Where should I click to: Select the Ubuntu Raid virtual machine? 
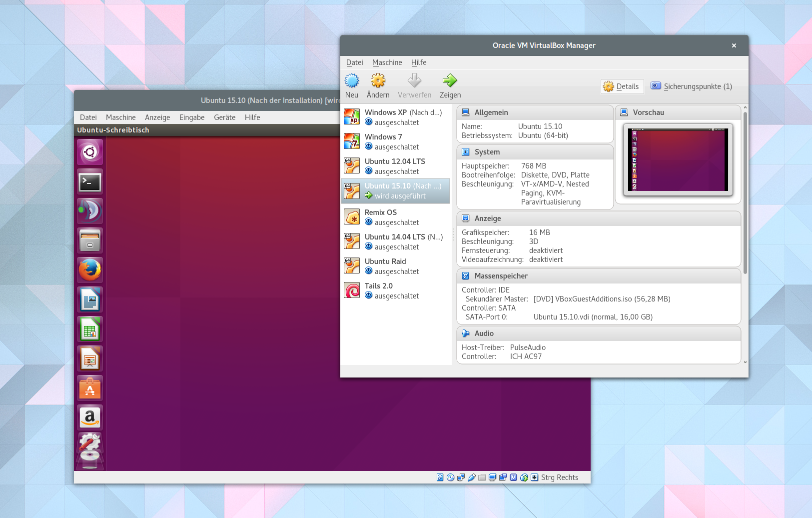pyautogui.click(x=396, y=266)
